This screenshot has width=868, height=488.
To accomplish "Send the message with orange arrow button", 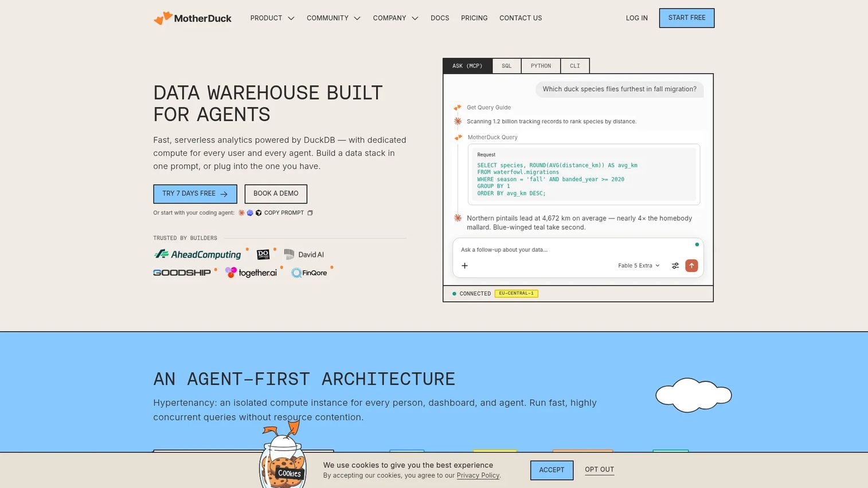I will click(x=692, y=266).
